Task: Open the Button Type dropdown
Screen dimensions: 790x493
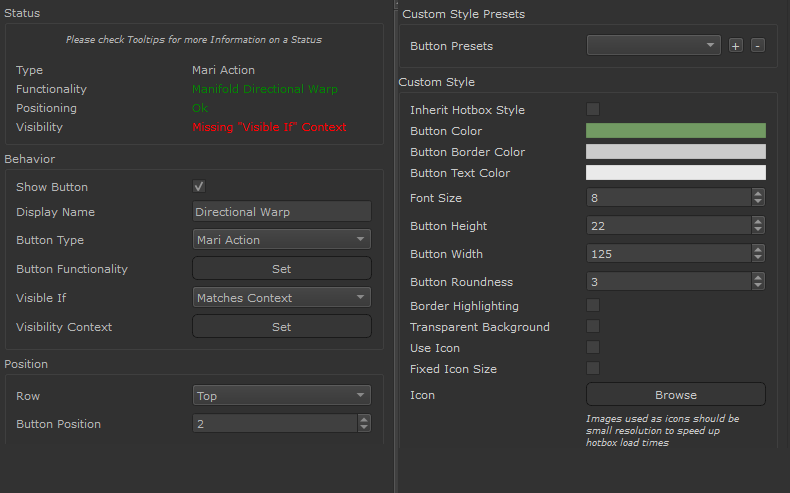Action: (281, 240)
